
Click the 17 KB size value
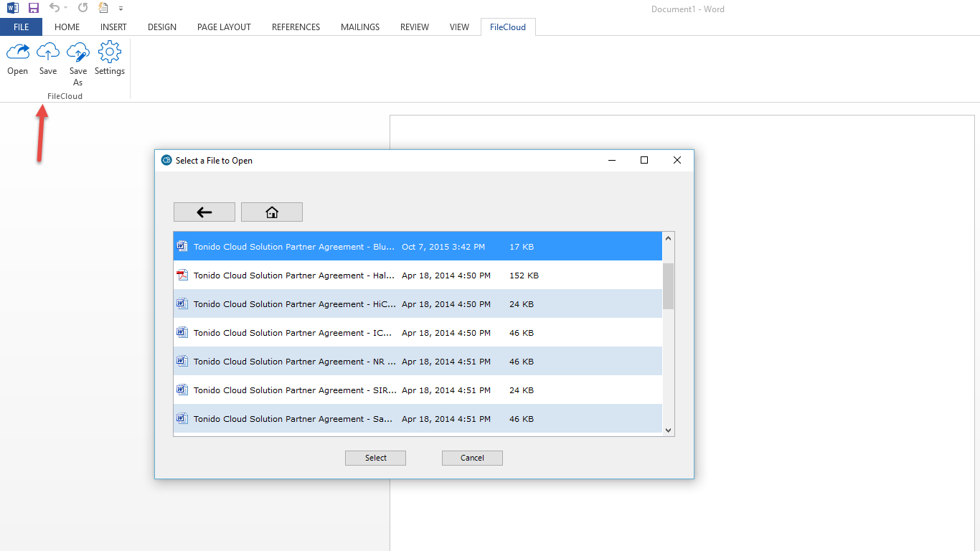coord(522,247)
